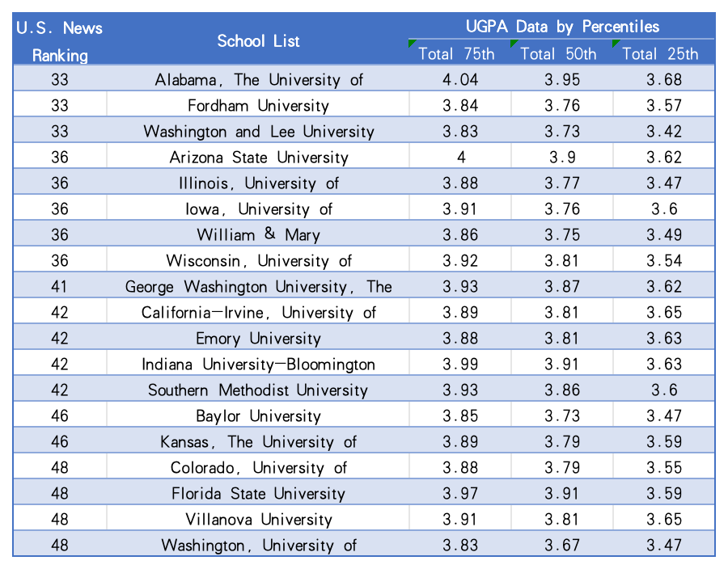Click the ranking cell showing 41
The width and height of the screenshot is (728, 569).
coord(60,287)
